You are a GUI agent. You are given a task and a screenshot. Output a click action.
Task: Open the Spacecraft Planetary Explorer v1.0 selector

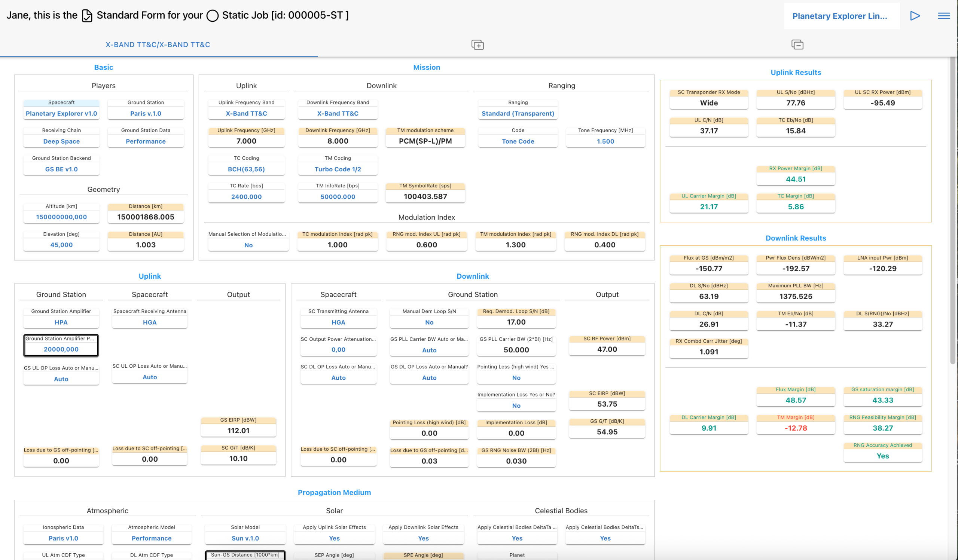click(x=61, y=113)
